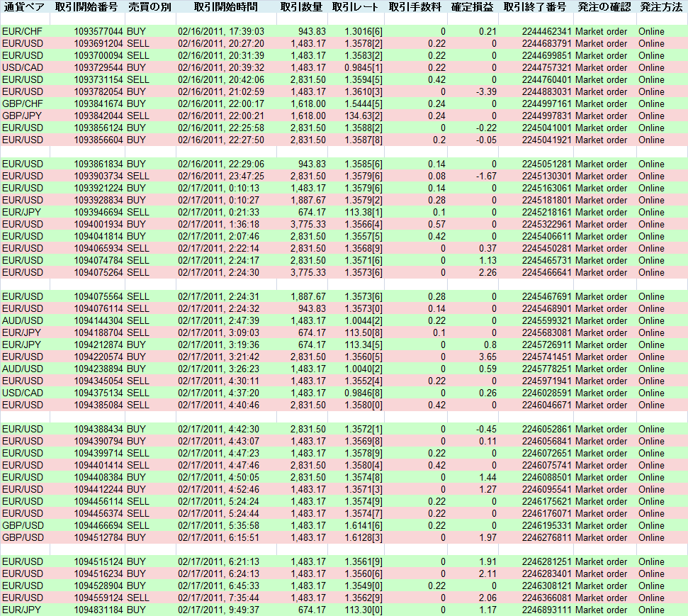
Task: Click the rate cell 1.6141[6]
Action: 363,525
